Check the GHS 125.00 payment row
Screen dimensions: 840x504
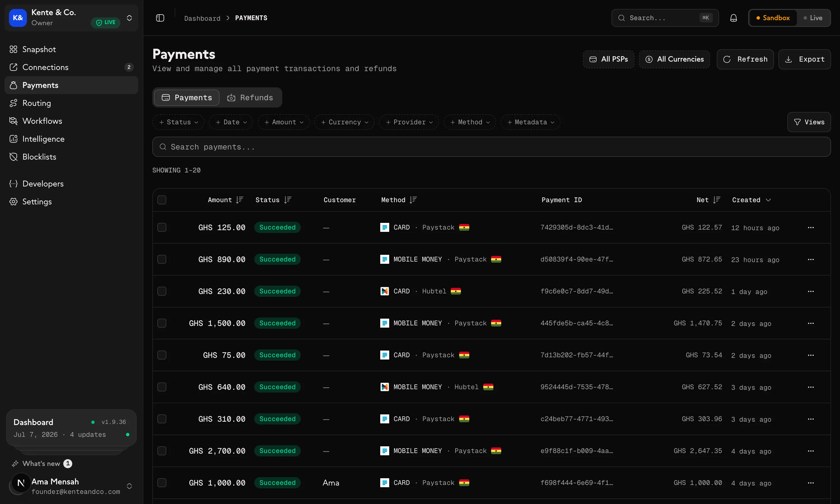[x=162, y=228]
